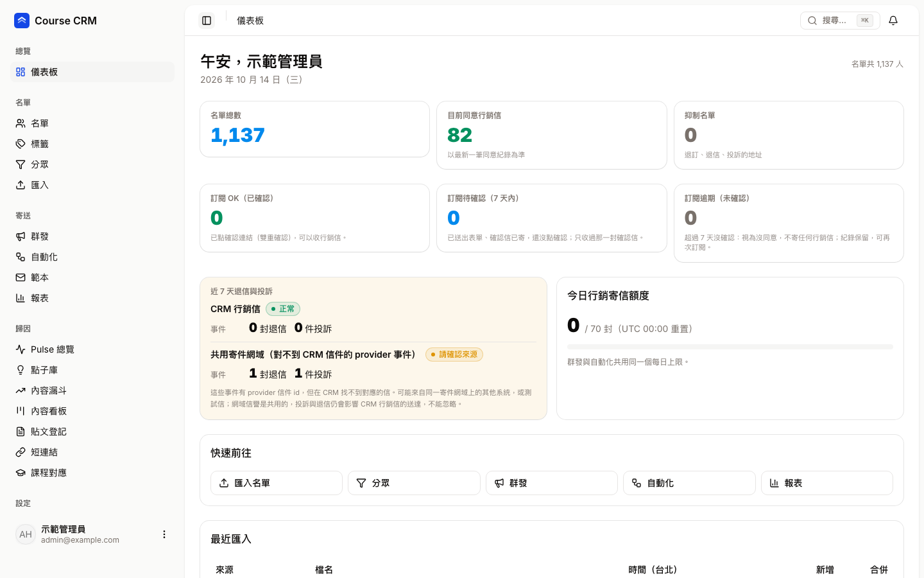Open 範本 in sidebar

click(x=92, y=277)
